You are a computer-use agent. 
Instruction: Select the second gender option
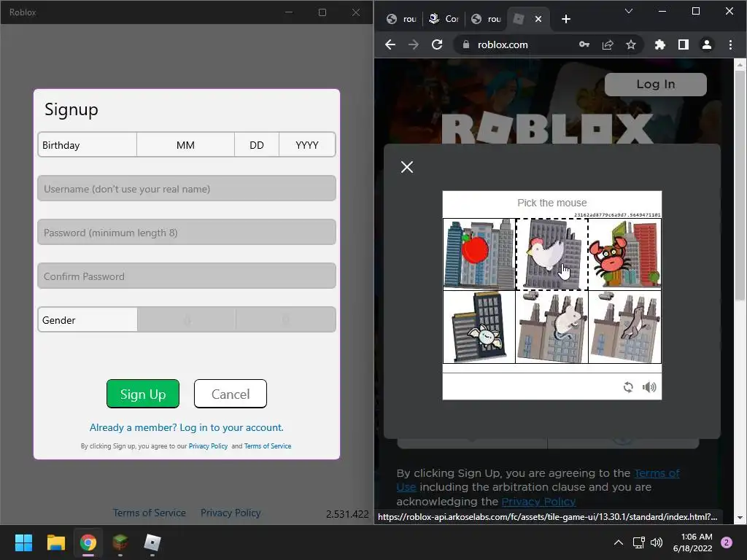coord(286,320)
